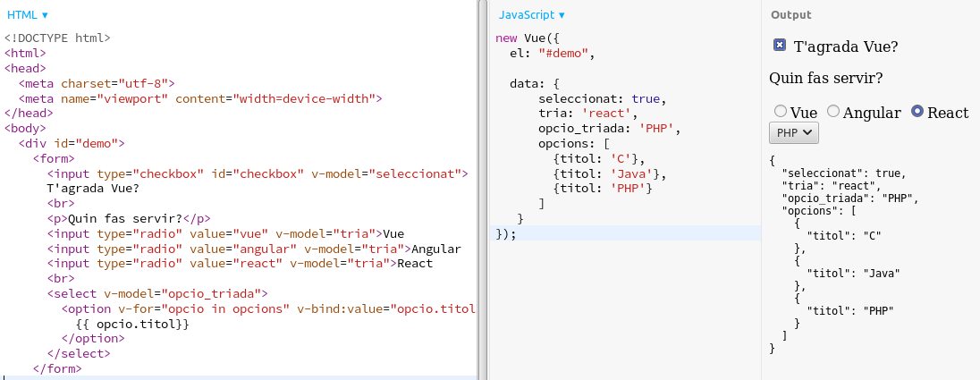This screenshot has height=380, width=980.
Task: Place cursor on the <!DOCTYPE html> line
Action: [x=57, y=38]
